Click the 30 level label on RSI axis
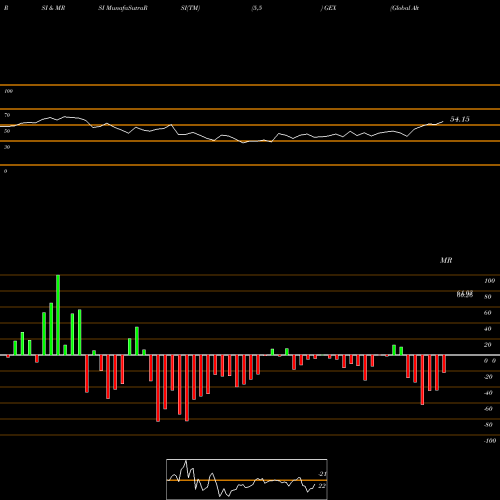This screenshot has width=500, height=500. (7, 147)
